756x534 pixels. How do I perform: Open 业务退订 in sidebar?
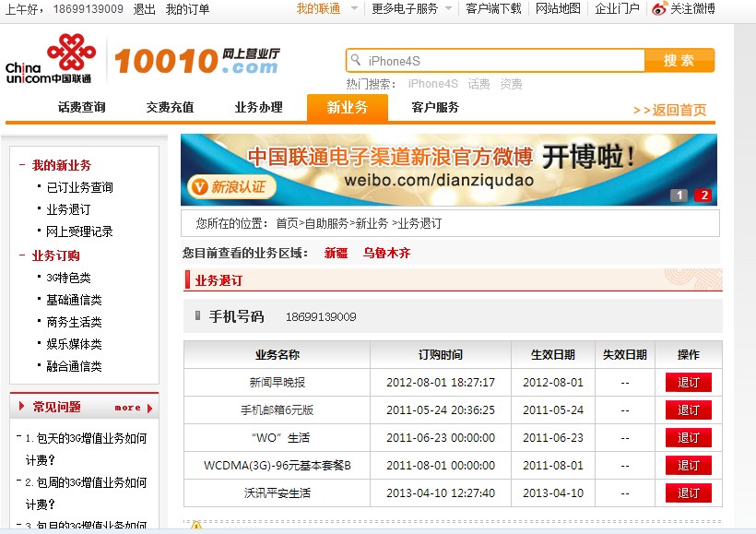click(68, 209)
